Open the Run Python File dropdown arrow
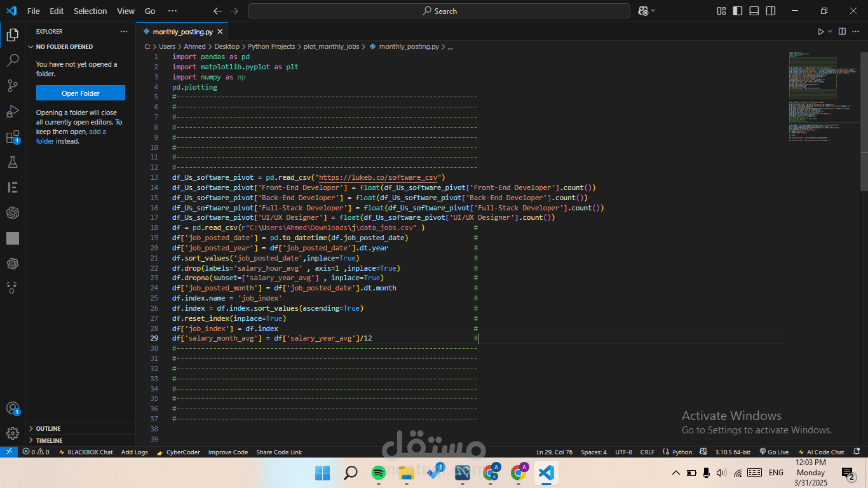 (829, 31)
